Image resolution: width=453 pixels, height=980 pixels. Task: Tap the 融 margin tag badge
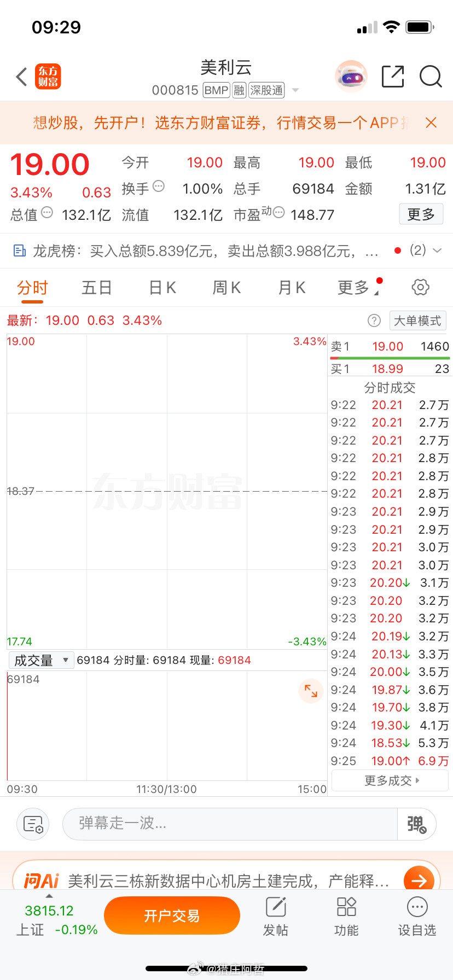[x=239, y=90]
